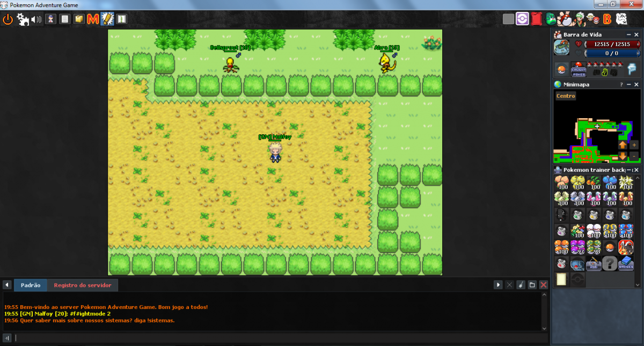The image size is (644, 346).
Task: Click the orange Pokeball slot in Barra de Vida
Action: point(561,70)
